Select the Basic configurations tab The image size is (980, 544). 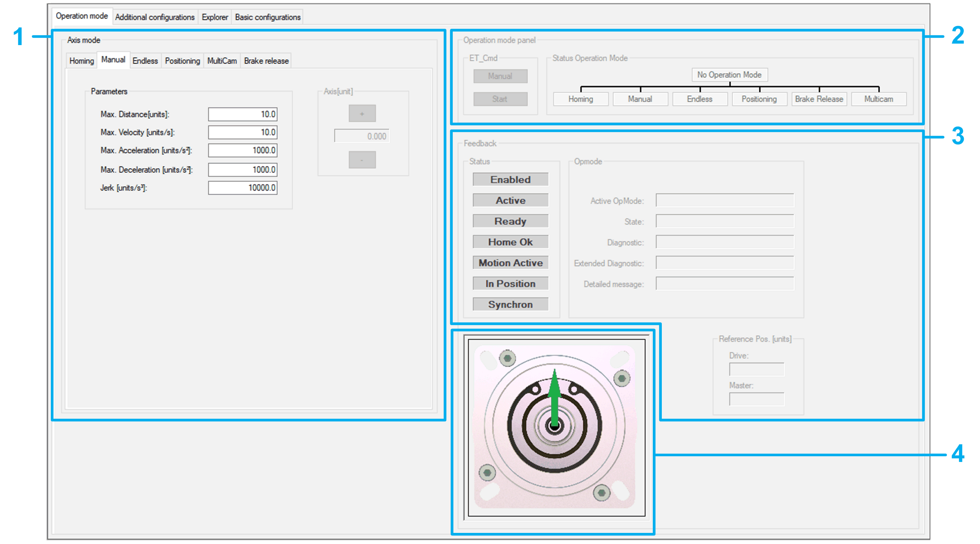coord(267,17)
